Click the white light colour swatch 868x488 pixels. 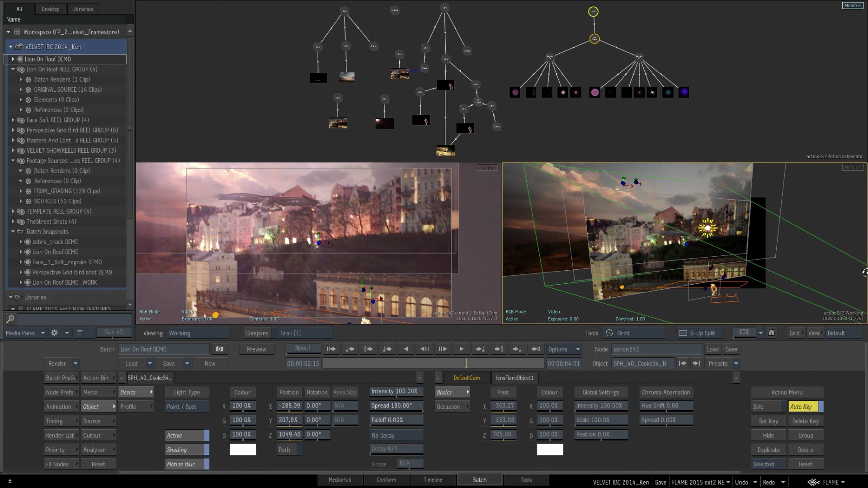tap(243, 450)
